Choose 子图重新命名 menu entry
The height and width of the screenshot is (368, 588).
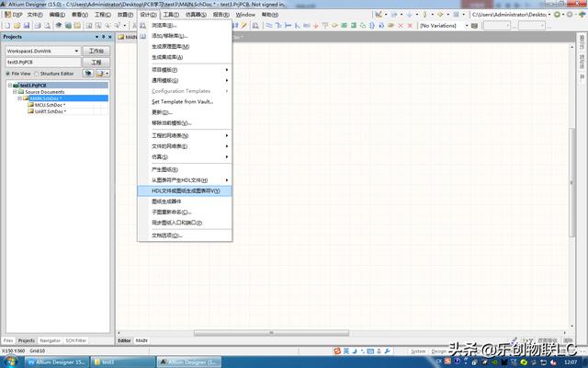(x=185, y=213)
